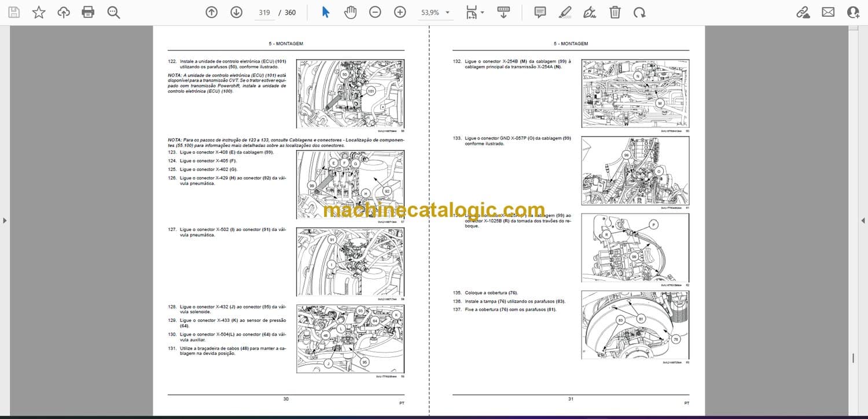The height and width of the screenshot is (419, 868).
Task: Click step 128 text about conector X-432
Action: tap(233, 310)
